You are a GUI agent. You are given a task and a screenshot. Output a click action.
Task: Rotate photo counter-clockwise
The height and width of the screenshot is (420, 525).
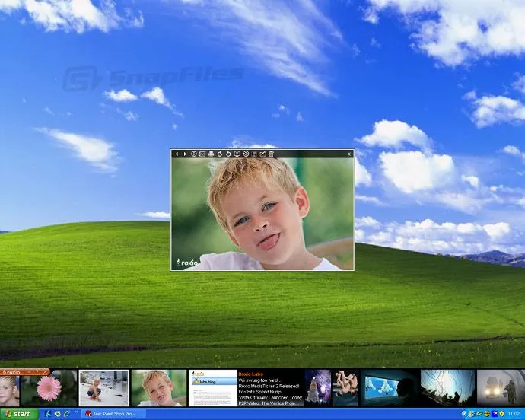(x=228, y=154)
